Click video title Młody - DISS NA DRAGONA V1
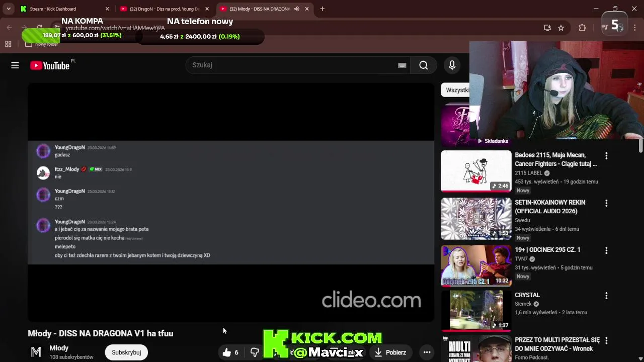This screenshot has height=362, width=644. [x=101, y=333]
